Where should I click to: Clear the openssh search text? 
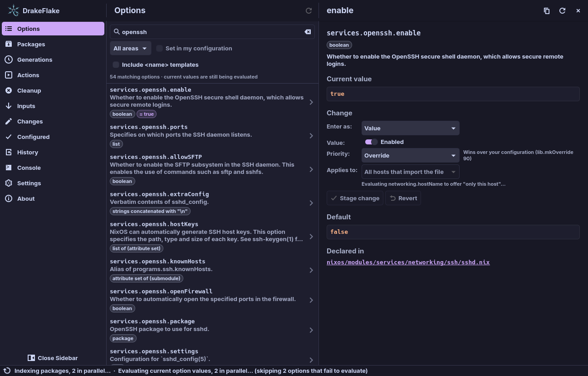(308, 32)
